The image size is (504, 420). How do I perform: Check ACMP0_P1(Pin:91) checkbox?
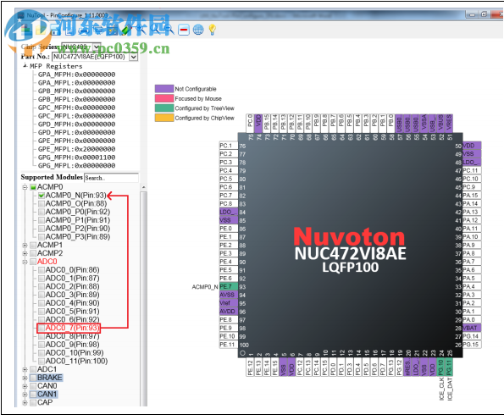pyautogui.click(x=42, y=220)
